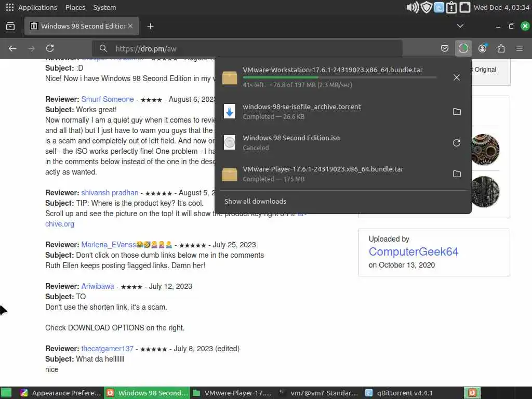
Task: Switch to the Windows 98 Second taskbar entry
Action: tap(147, 393)
